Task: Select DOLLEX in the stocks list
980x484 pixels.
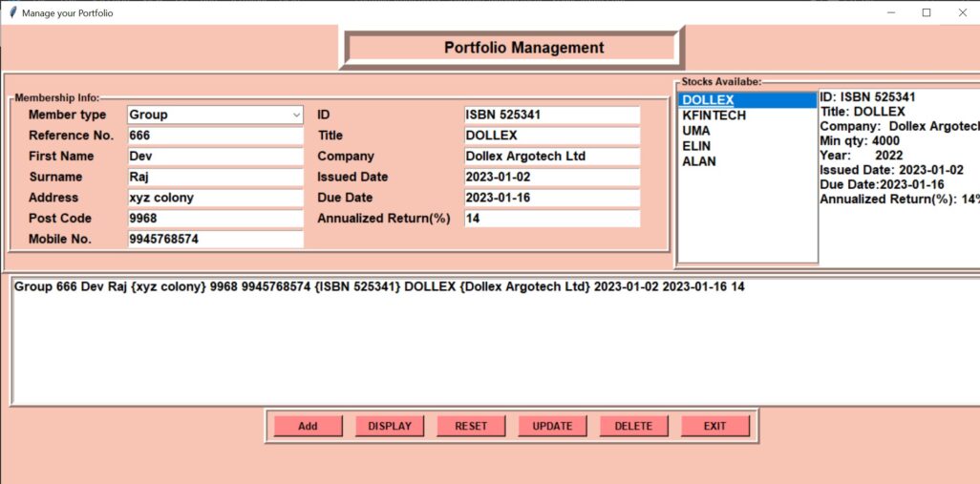Action: pos(748,100)
